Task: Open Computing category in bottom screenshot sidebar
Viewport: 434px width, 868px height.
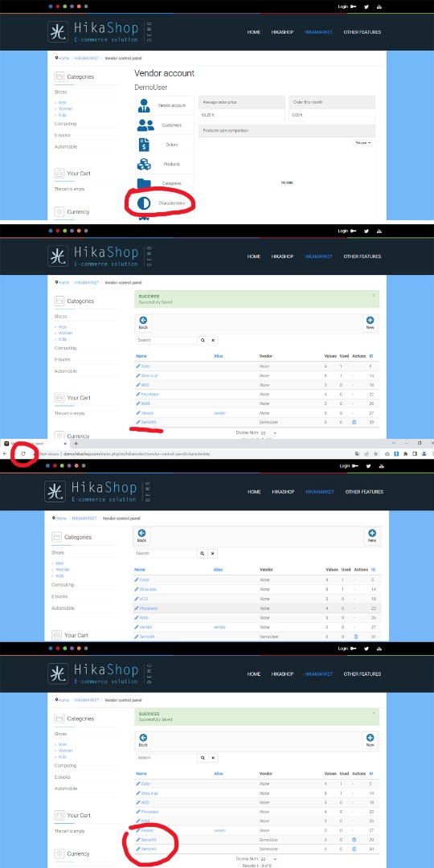Action: pos(65,766)
